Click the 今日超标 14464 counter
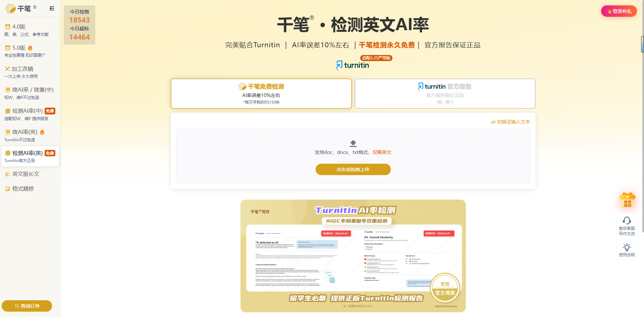This screenshot has height=317, width=644. 79,34
